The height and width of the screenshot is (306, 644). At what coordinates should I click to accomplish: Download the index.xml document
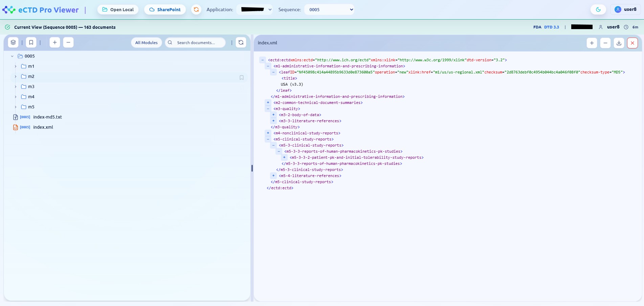[x=619, y=43]
